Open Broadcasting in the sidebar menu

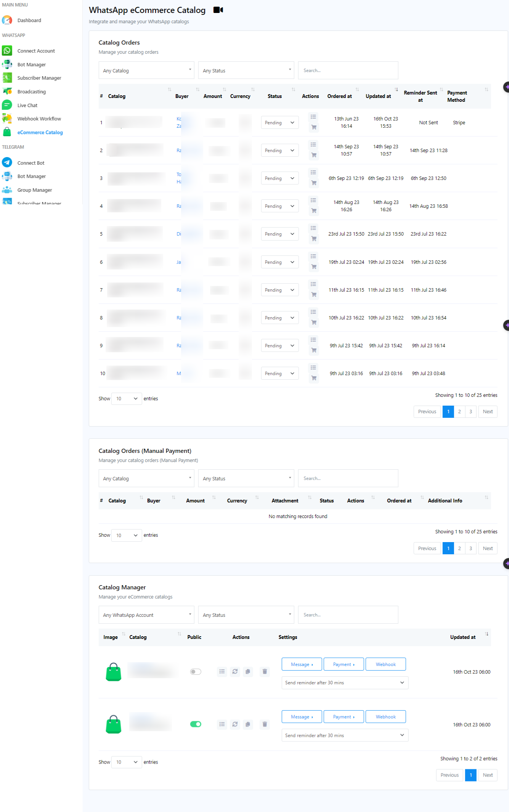point(31,92)
